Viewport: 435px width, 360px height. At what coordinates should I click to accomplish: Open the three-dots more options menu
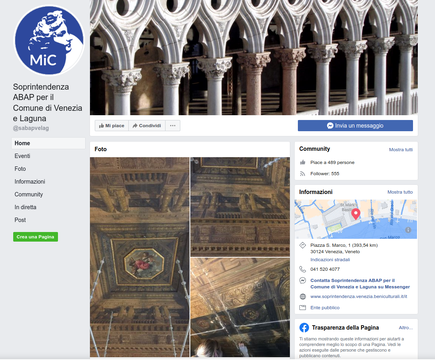tap(173, 126)
